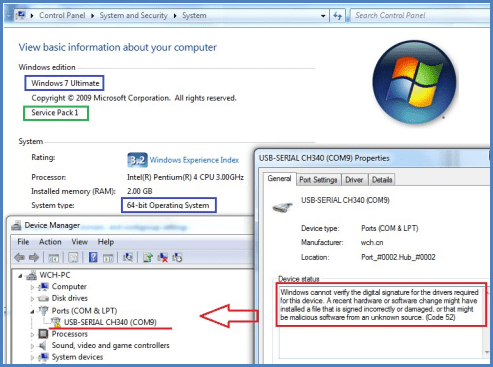The width and height of the screenshot is (493, 367).
Task: Click System in the breadcrumb path
Action: [194, 15]
